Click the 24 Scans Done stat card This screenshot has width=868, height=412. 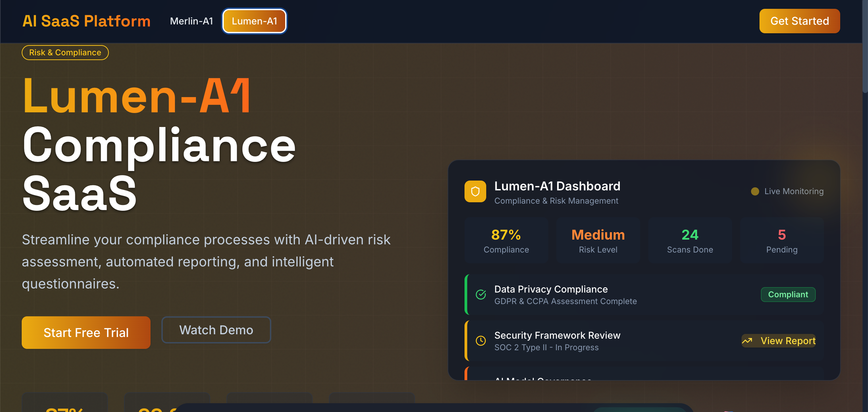(690, 240)
